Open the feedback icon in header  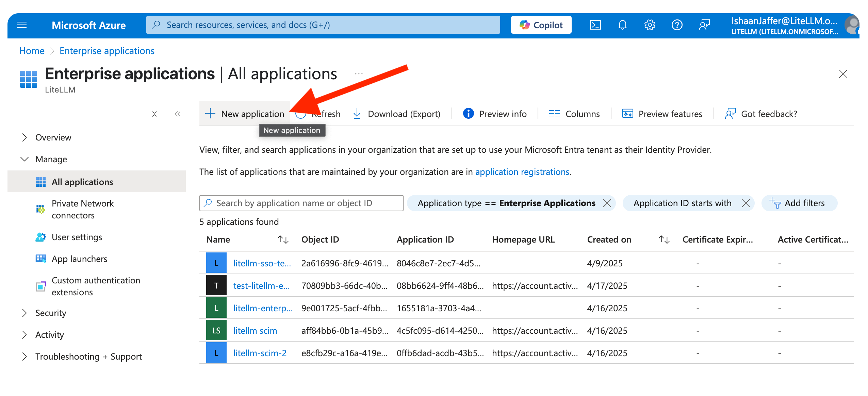(704, 25)
